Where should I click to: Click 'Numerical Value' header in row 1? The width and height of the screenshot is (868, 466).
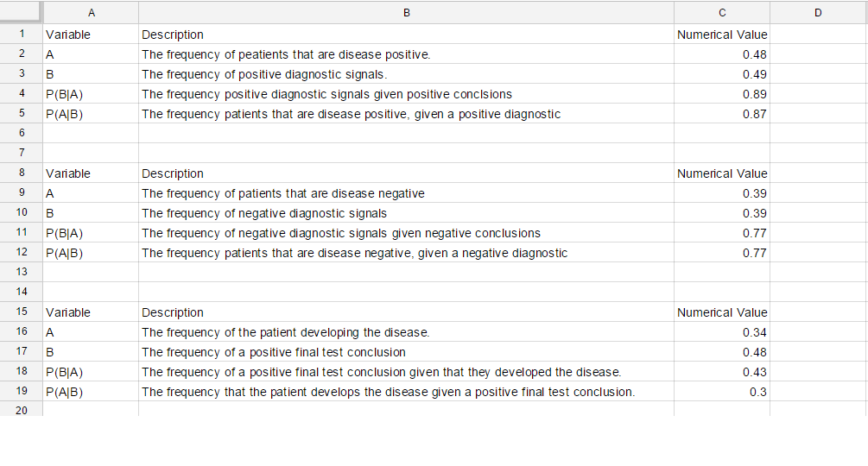721,35
